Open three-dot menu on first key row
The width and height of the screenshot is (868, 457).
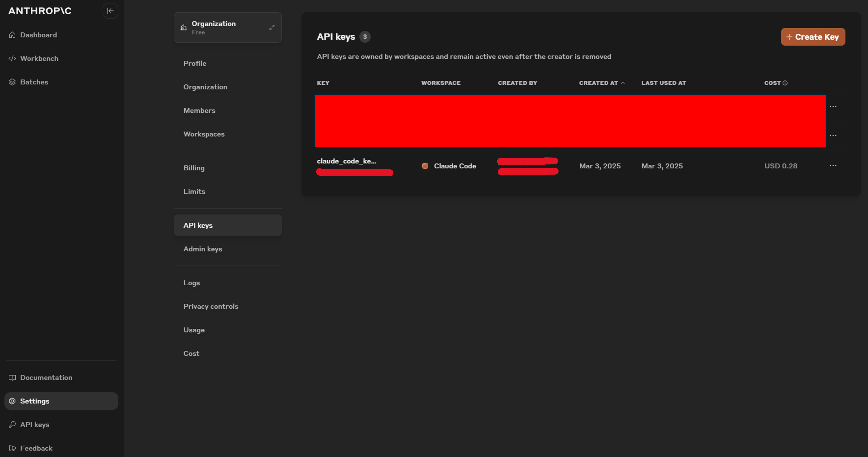(x=833, y=107)
